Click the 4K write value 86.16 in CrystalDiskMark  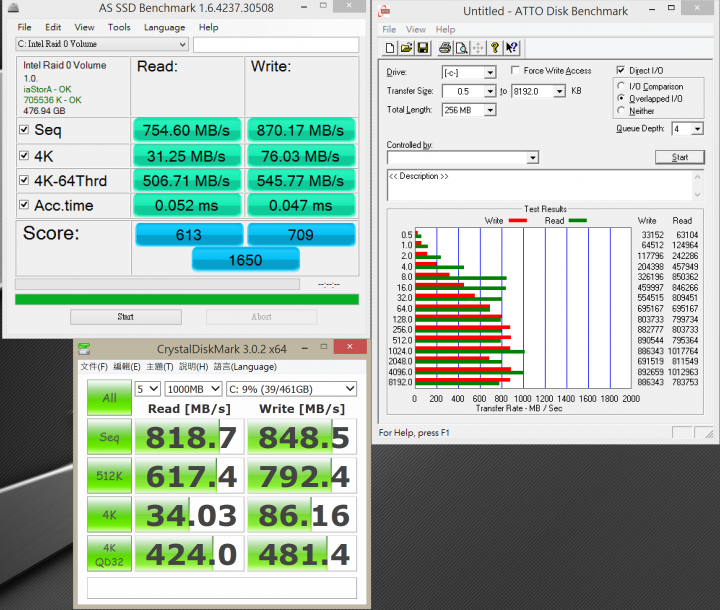pyautogui.click(x=302, y=515)
